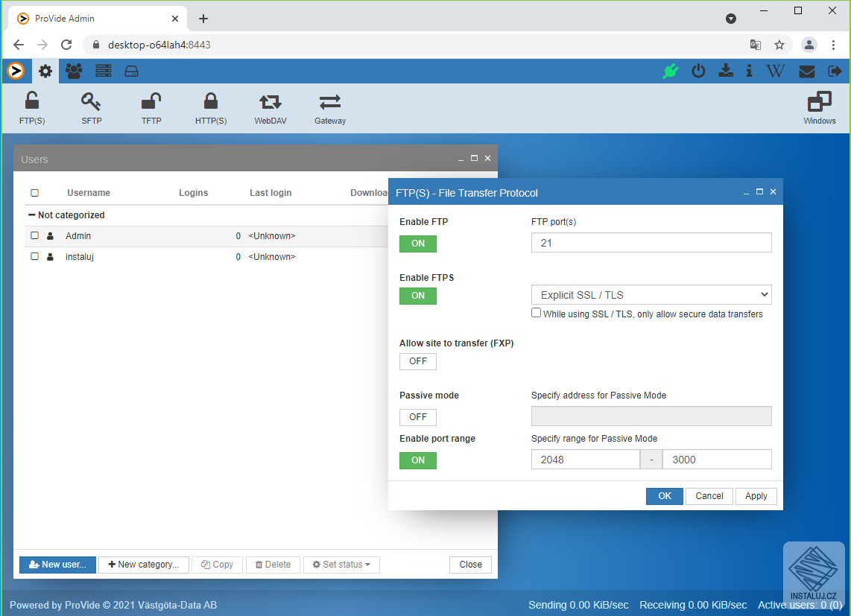Bookmark the page with the star icon

click(779, 45)
